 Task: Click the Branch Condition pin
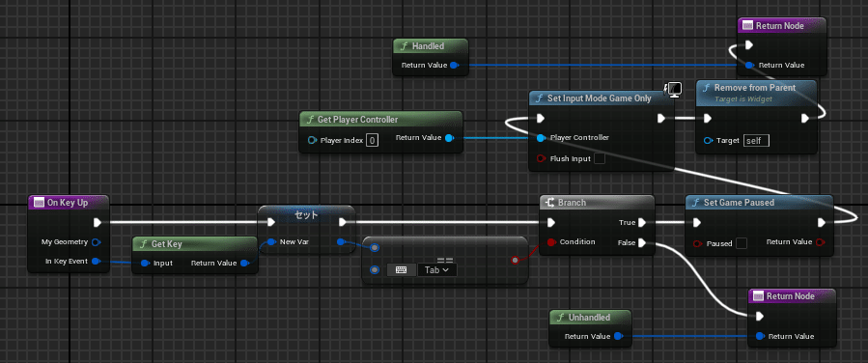coord(551,241)
